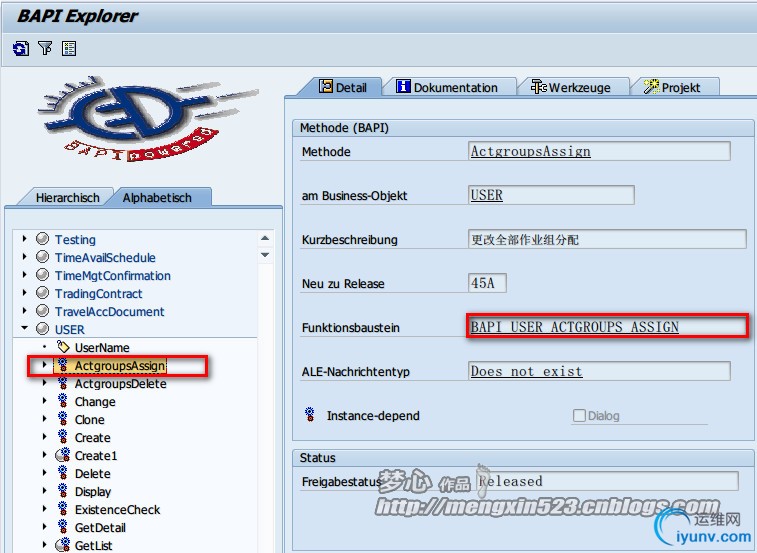Viewport: 757px width, 553px height.
Task: Open the BAPI_USER_ACTGROUPS_ASSIGN function module link
Action: (575, 327)
